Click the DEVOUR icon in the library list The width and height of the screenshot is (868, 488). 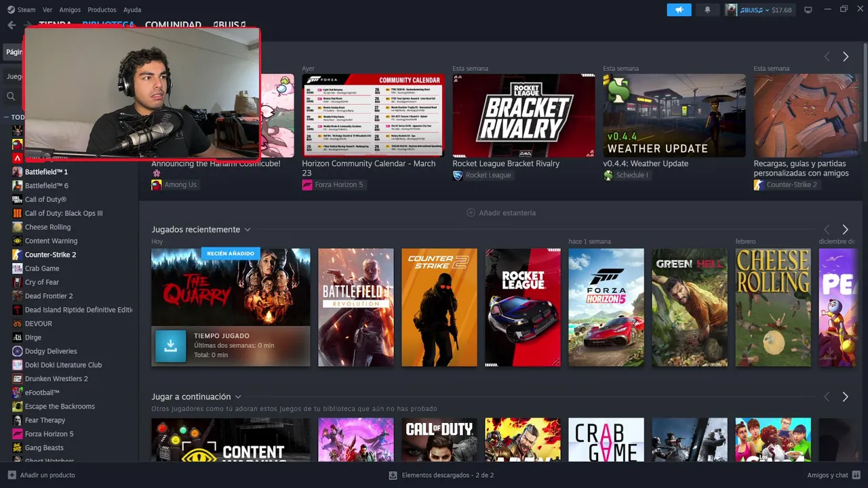tap(18, 323)
